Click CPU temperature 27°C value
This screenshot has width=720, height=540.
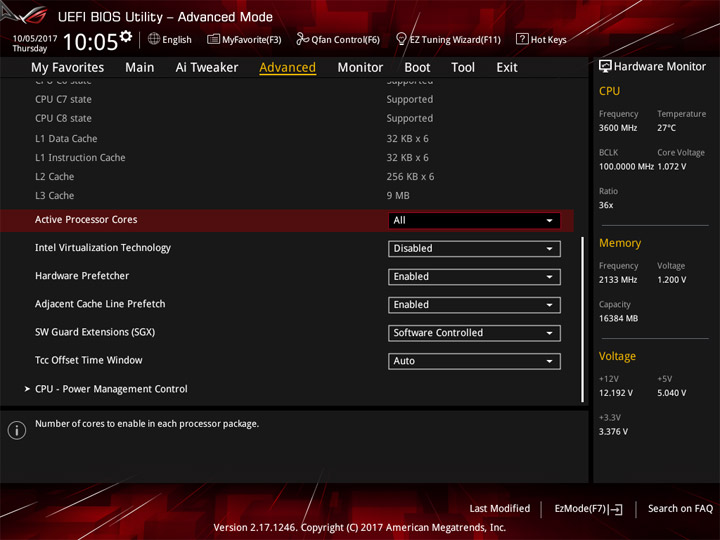[x=666, y=128]
